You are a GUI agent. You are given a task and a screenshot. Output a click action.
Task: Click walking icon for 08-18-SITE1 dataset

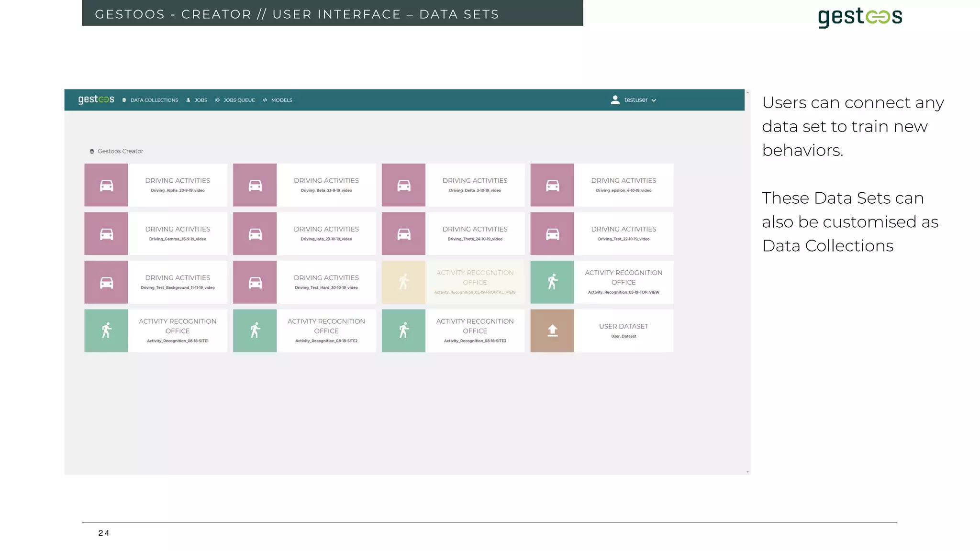(x=106, y=331)
